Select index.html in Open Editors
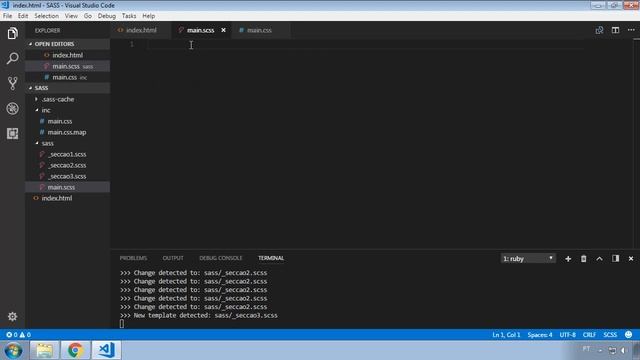 click(67, 55)
